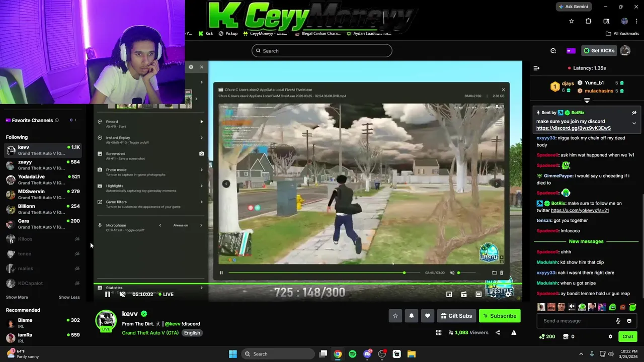Jump to New messages in chat
This screenshot has width=644, height=362.
pyautogui.click(x=586, y=241)
